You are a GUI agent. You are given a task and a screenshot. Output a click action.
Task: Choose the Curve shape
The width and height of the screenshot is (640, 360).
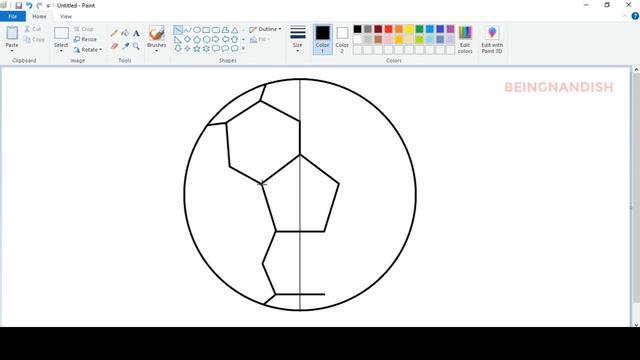[x=187, y=30]
